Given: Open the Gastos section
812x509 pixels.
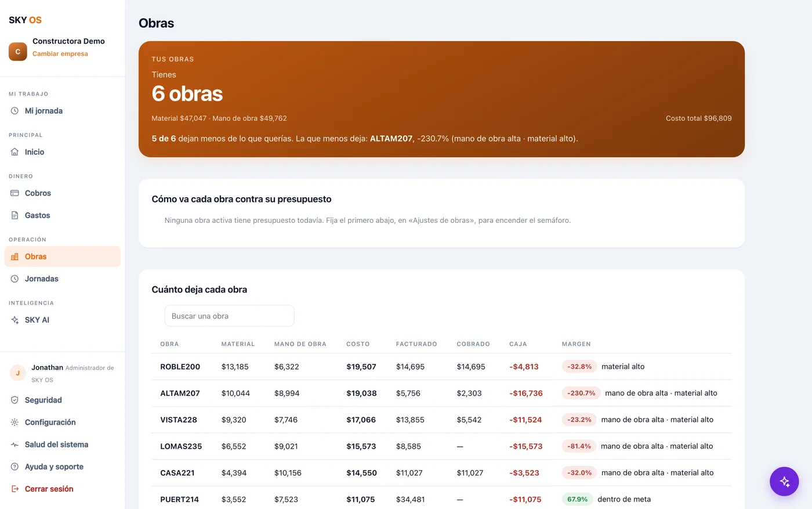Looking at the screenshot, I should pos(63,215).
